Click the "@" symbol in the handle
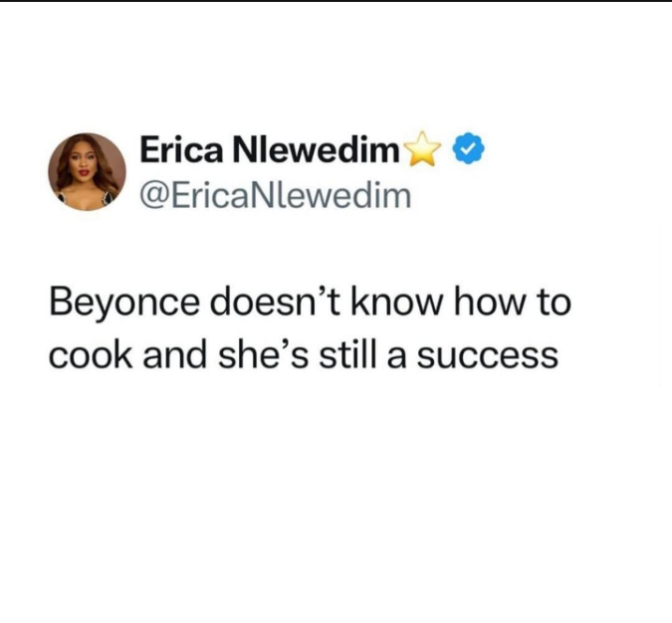 tap(153, 197)
